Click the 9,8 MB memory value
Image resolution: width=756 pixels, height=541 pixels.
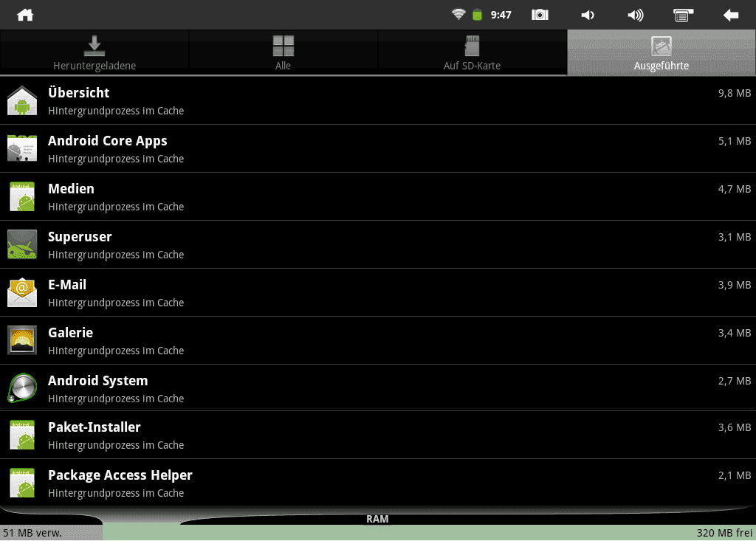[735, 94]
